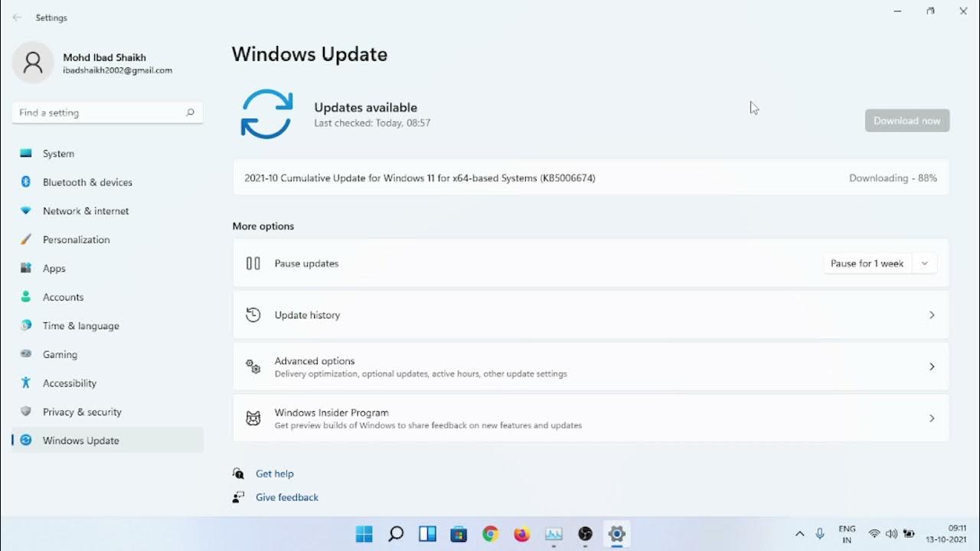This screenshot has height=551, width=980.
Task: Click the Advanced options gears icon
Action: click(253, 367)
